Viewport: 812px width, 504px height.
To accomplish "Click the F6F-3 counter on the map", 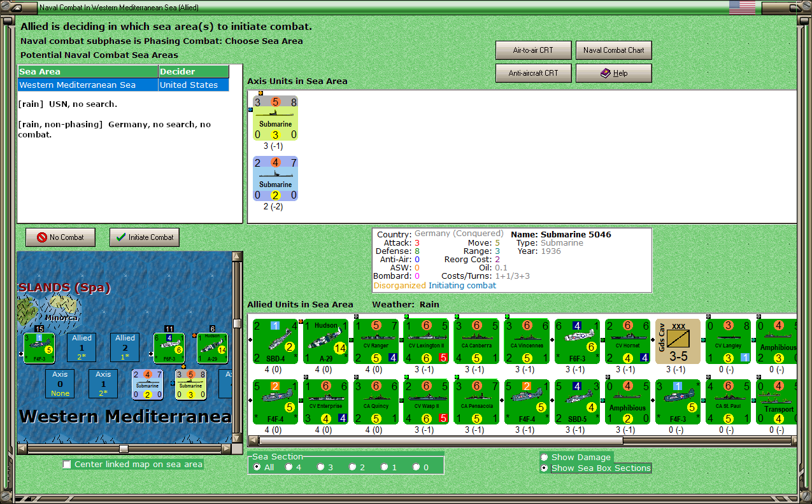I will pos(169,348).
